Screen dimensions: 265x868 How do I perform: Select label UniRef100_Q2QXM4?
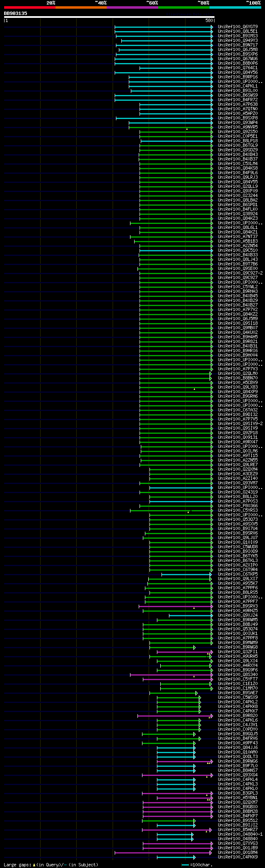pos(238,469)
